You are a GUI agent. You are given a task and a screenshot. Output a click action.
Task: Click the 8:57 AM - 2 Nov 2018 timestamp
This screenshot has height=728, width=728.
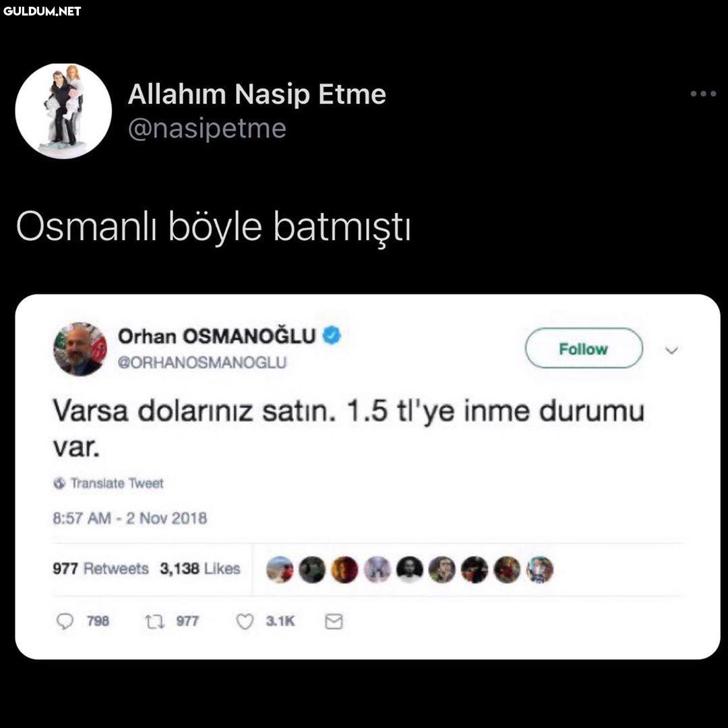(129, 518)
